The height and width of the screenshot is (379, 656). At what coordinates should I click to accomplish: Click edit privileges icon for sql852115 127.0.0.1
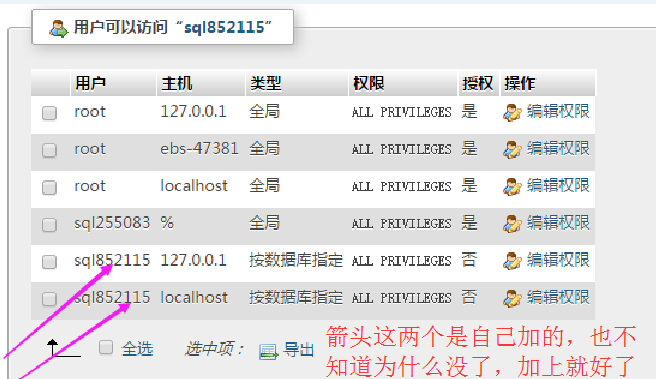(x=512, y=261)
